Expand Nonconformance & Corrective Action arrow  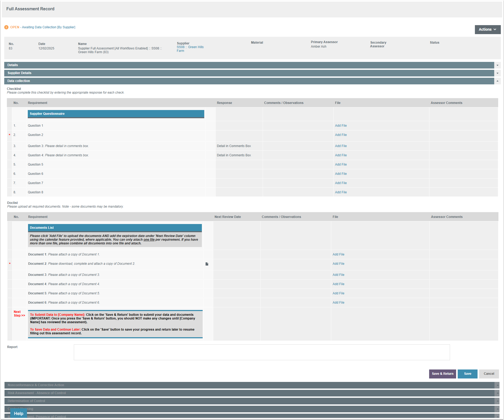click(x=497, y=385)
